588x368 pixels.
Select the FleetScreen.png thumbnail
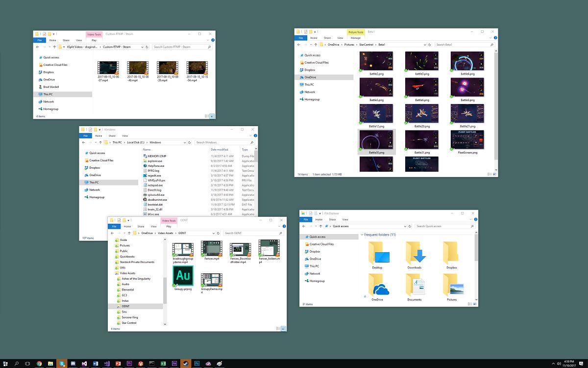pos(467,142)
